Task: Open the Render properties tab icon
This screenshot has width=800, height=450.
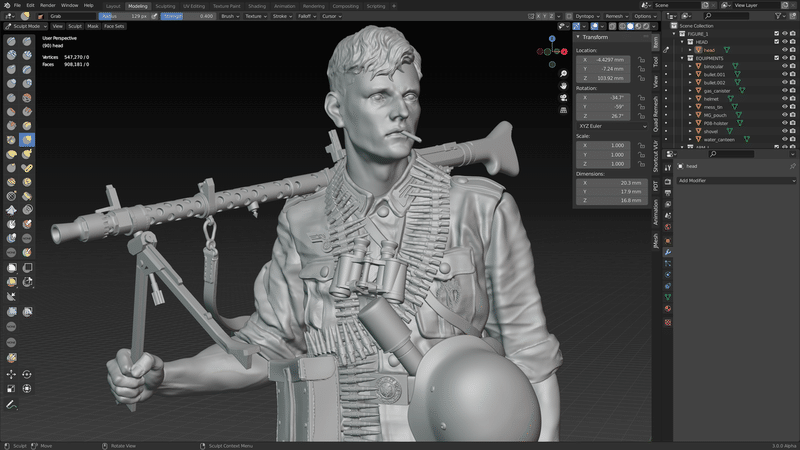Action: pyautogui.click(x=667, y=182)
